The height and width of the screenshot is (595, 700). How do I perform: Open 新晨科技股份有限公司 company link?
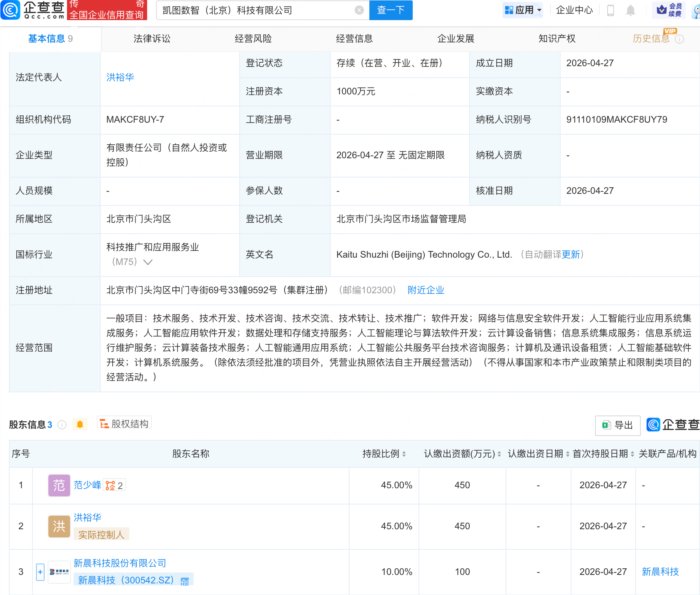(120, 563)
